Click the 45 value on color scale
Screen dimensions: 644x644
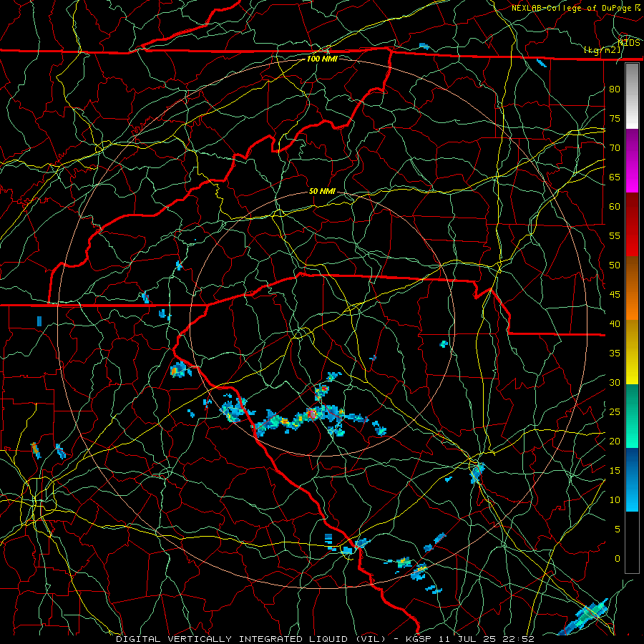(x=615, y=295)
